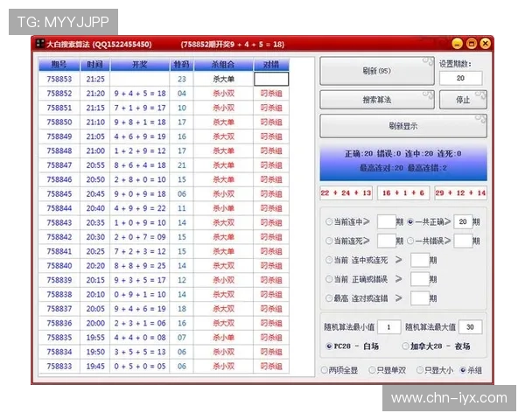The width and height of the screenshot is (525, 420).
Task: Click the 随机算法最大值 input field
Action: pyautogui.click(x=471, y=327)
